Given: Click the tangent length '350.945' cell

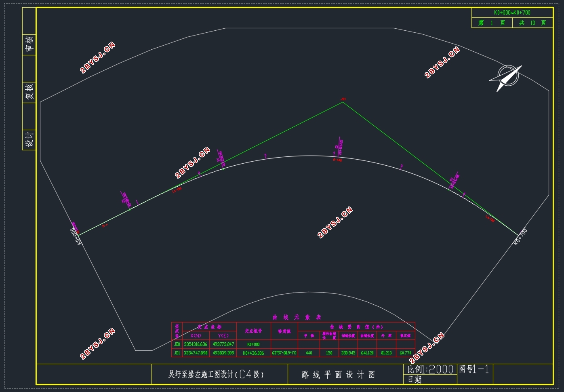Looking at the screenshot, I should tap(348, 353).
